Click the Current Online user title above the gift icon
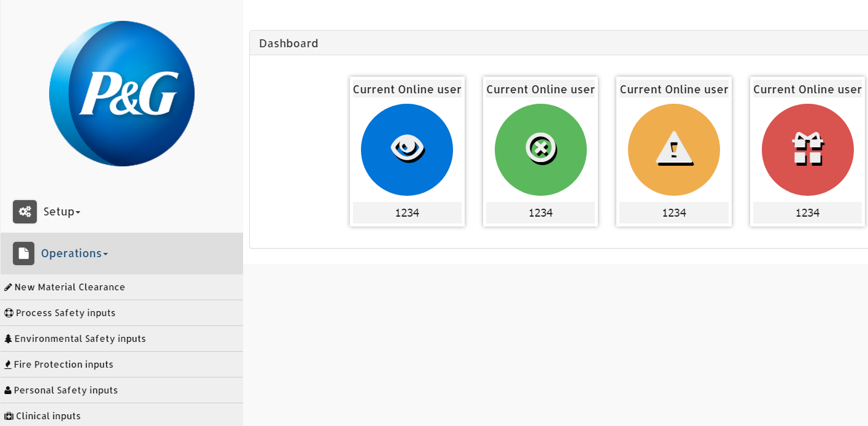Screen dimensions: 868x426 pyautogui.click(x=808, y=89)
